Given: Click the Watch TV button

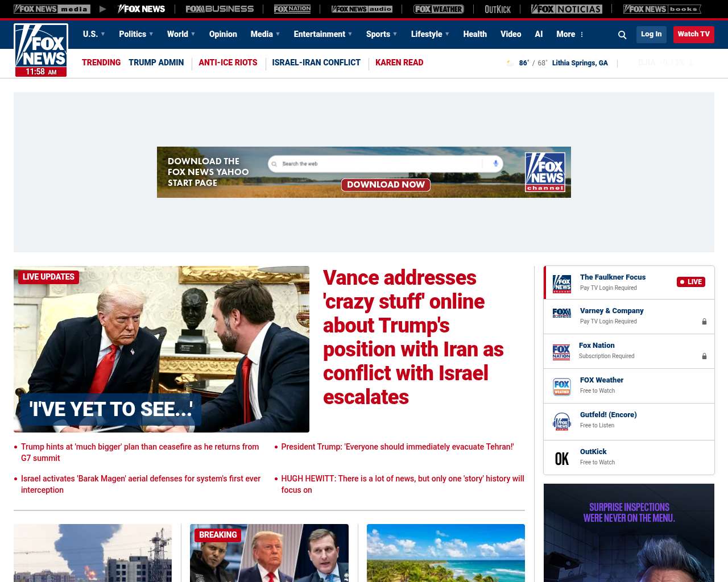Looking at the screenshot, I should click(693, 34).
